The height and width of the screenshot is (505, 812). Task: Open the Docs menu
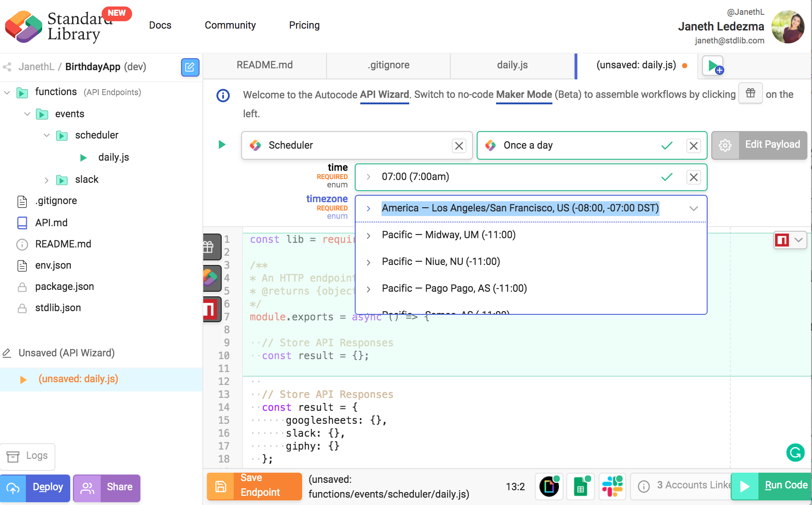click(x=160, y=25)
